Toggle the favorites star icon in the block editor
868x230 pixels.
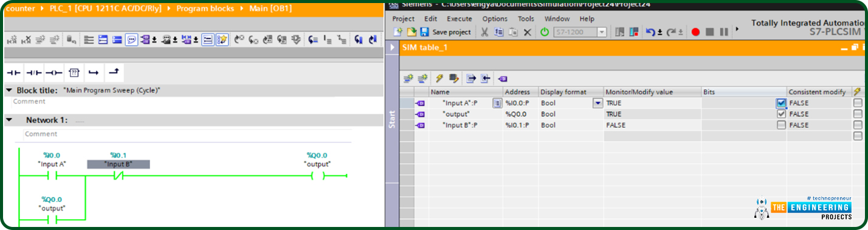[222, 40]
